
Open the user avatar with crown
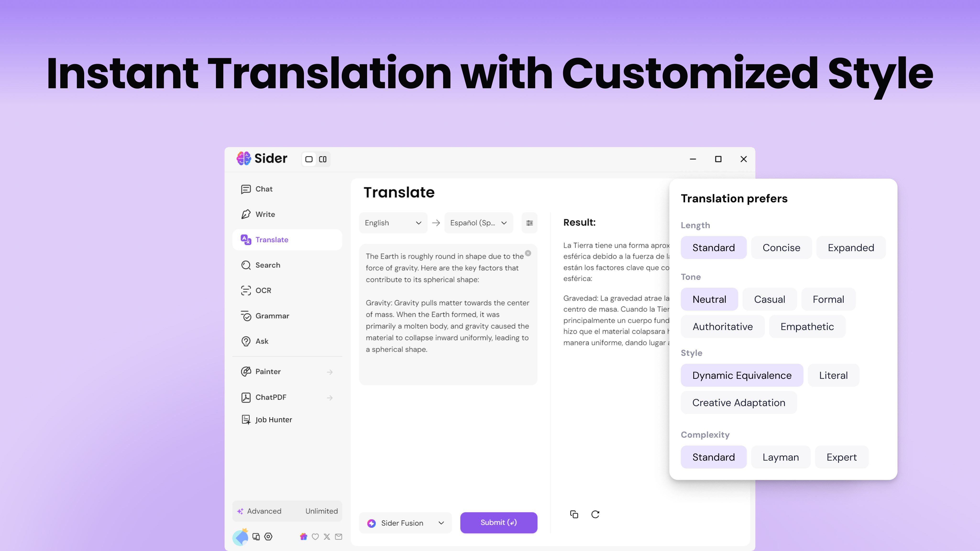[x=240, y=537]
